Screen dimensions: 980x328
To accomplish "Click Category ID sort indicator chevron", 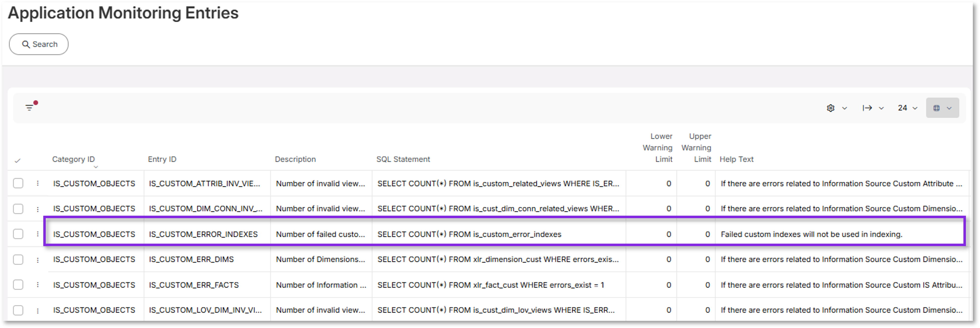I will (x=96, y=167).
